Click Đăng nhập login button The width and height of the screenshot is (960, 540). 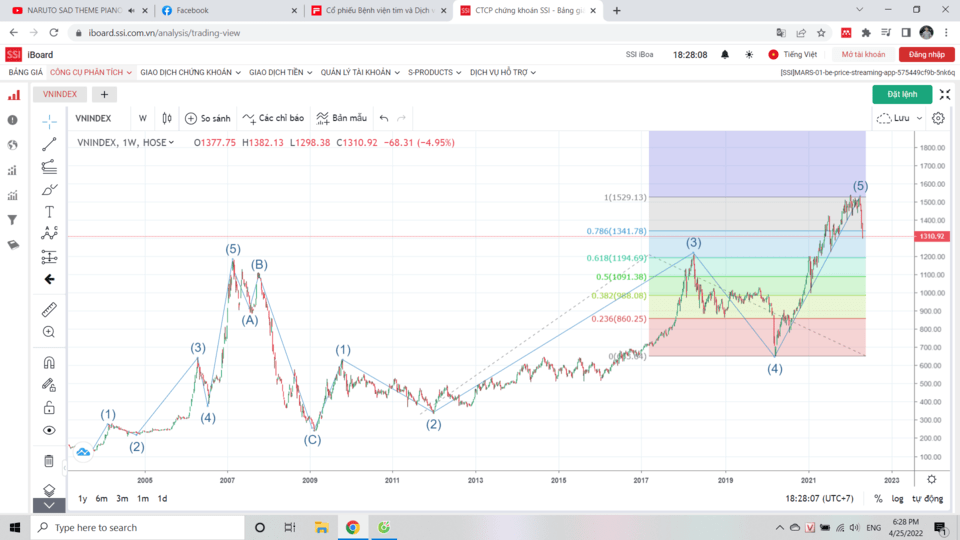click(926, 54)
